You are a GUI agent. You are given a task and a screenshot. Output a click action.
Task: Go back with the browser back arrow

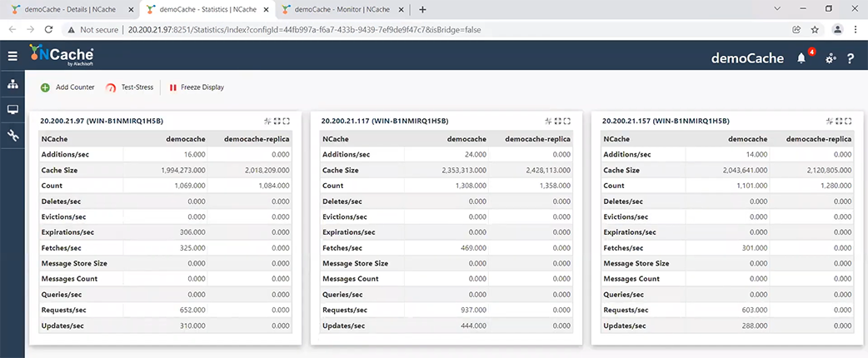tap(13, 30)
